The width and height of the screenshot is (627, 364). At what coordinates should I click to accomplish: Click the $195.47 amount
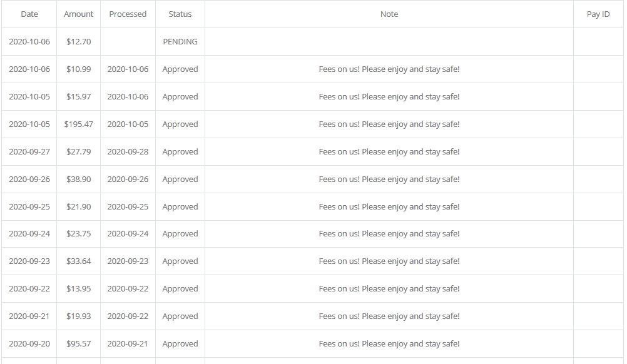79,124
